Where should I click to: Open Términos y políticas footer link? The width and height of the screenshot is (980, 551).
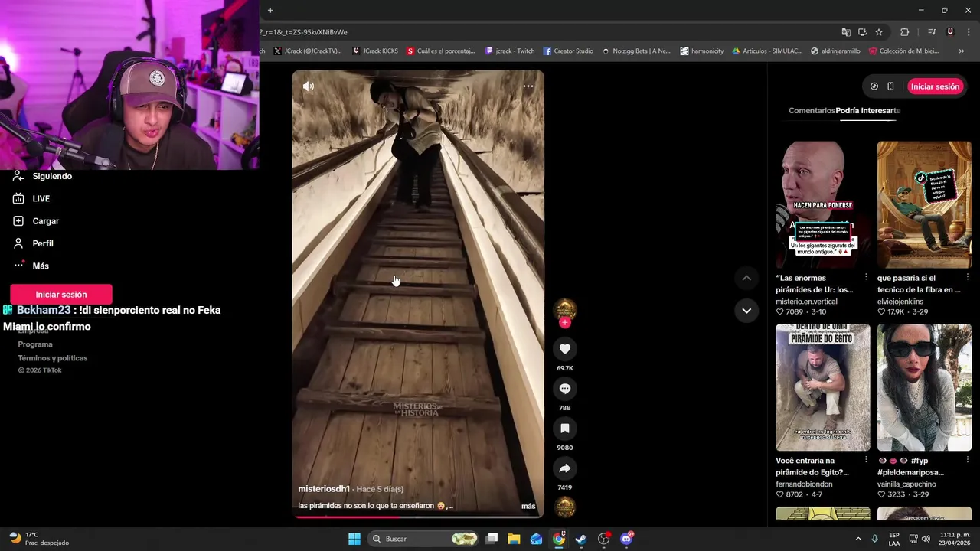click(x=53, y=358)
